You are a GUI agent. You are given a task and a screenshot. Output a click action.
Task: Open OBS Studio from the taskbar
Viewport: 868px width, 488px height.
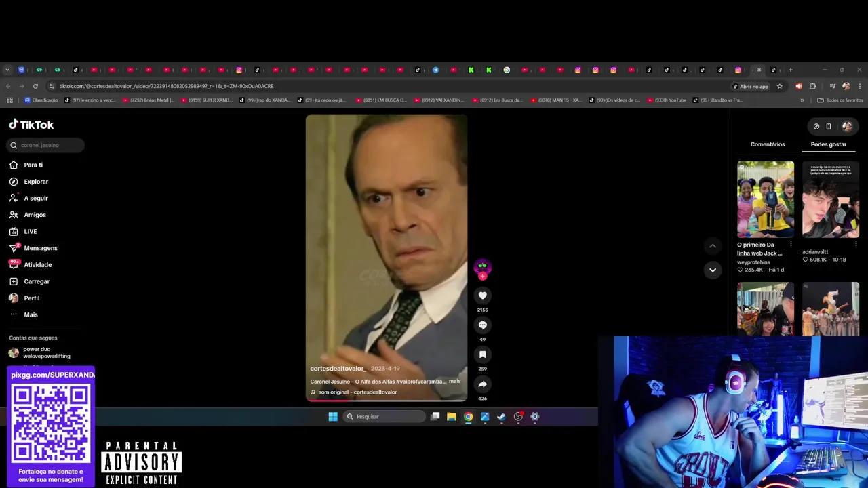pyautogui.click(x=518, y=416)
